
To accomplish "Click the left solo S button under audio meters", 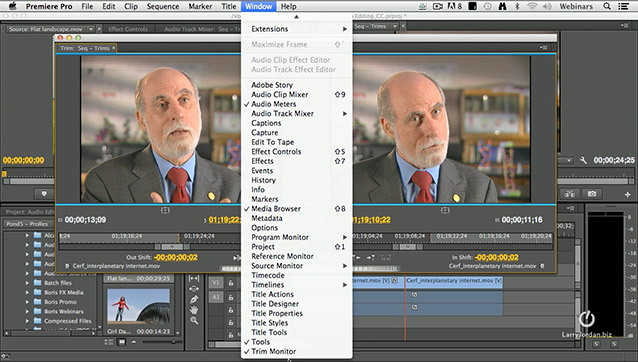I will coord(596,344).
